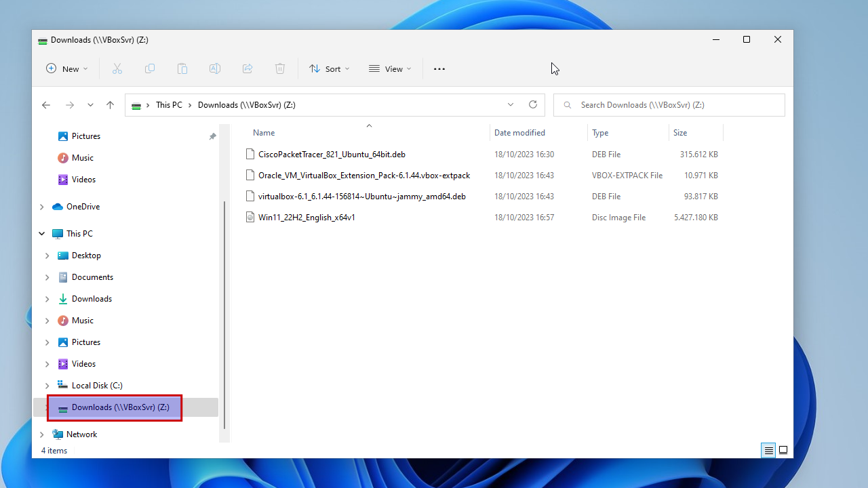
Task: Click the 315.612 KB size cell
Action: pyautogui.click(x=699, y=155)
